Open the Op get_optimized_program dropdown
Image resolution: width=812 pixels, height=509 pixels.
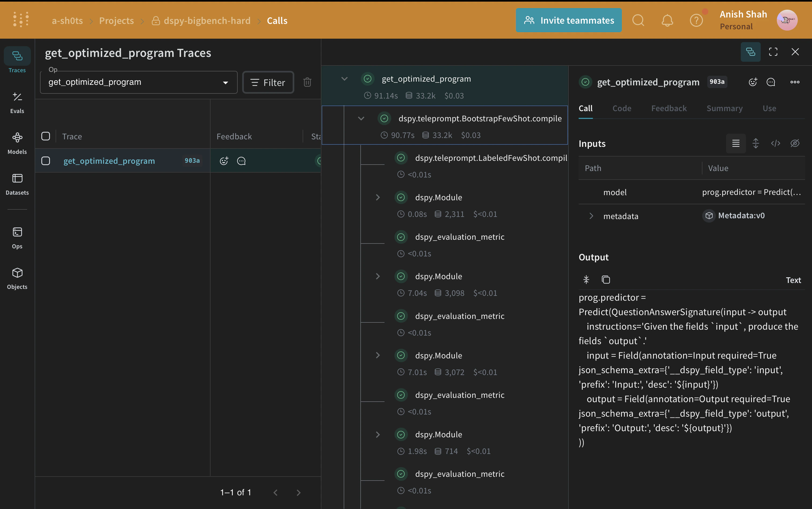pos(138,82)
